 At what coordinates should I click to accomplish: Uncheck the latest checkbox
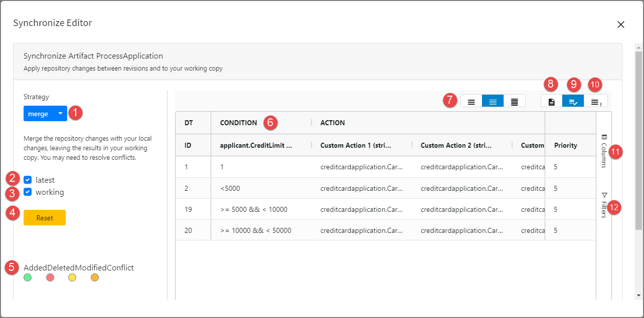tap(28, 180)
